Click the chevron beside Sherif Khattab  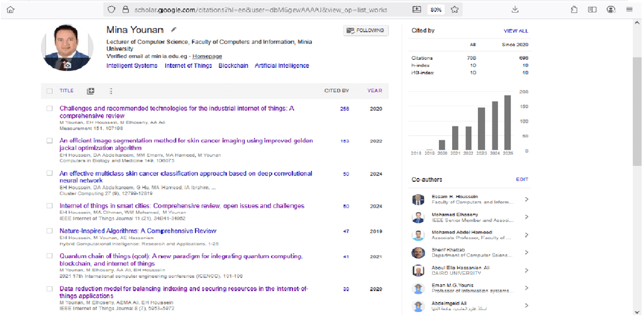[526, 253]
